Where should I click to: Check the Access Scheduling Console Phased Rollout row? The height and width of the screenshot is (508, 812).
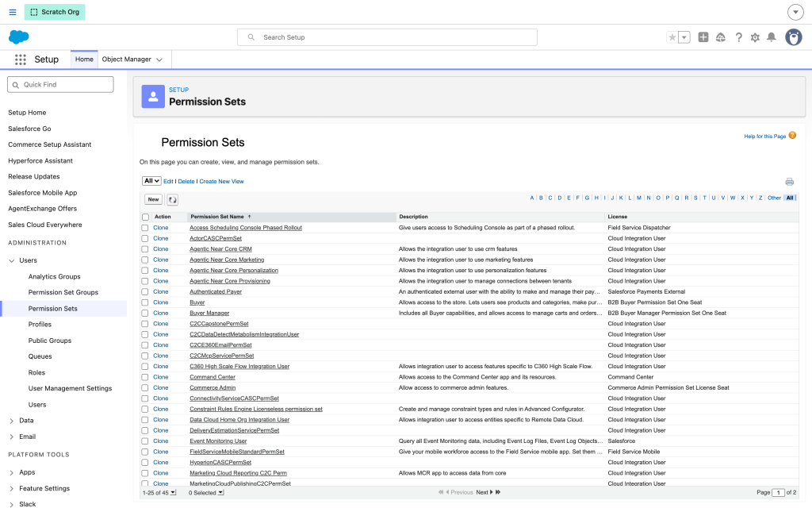[x=145, y=228]
